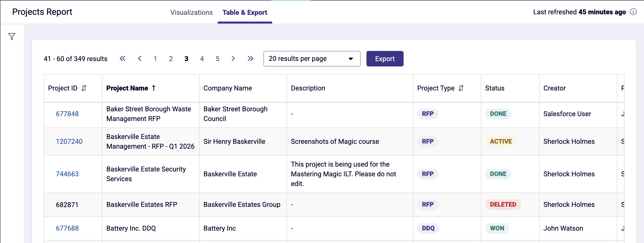Click the Export button

pos(385,59)
